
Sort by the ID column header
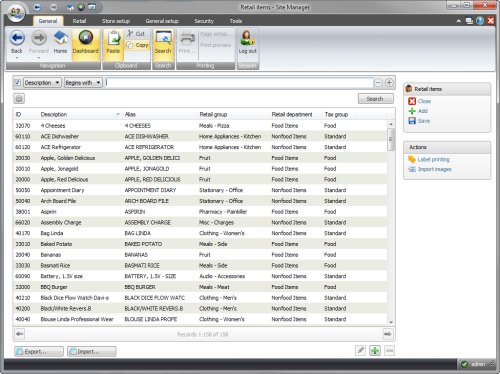click(26, 114)
